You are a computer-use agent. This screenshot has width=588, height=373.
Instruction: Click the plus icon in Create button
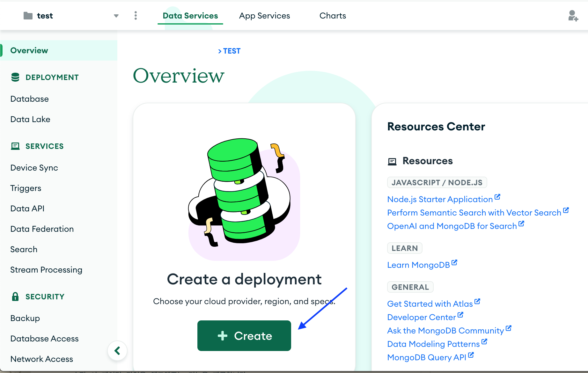click(223, 336)
